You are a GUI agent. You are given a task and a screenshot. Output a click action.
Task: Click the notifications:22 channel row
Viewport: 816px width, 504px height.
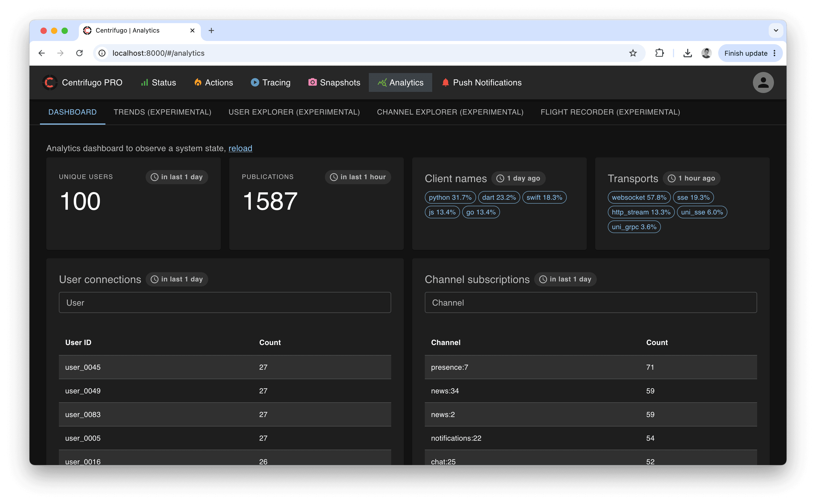point(590,438)
